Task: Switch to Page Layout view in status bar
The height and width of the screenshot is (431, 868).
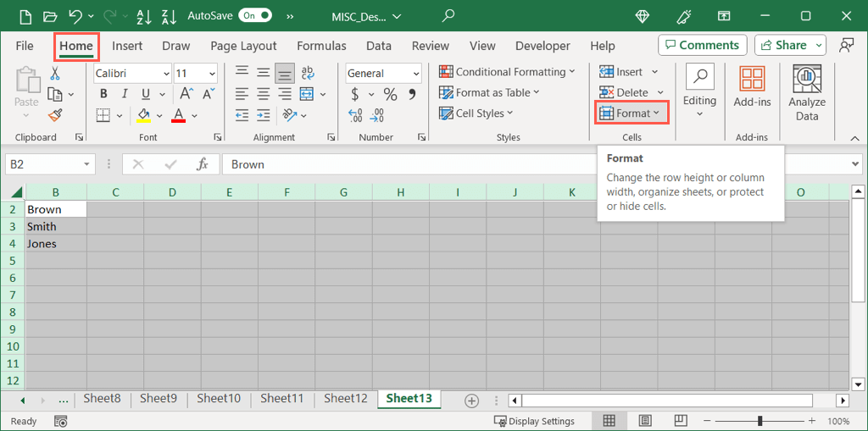Action: click(x=645, y=421)
